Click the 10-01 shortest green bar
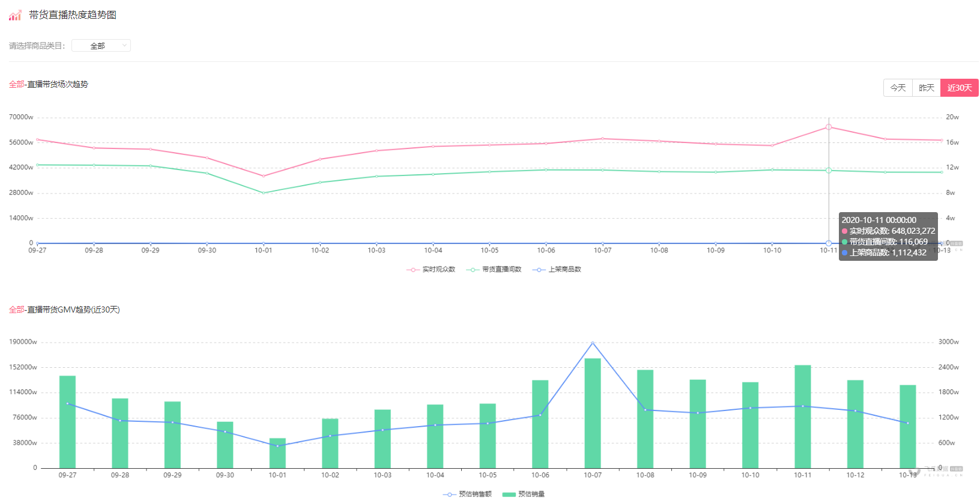Screen dimensions: 980x500 (x=277, y=453)
